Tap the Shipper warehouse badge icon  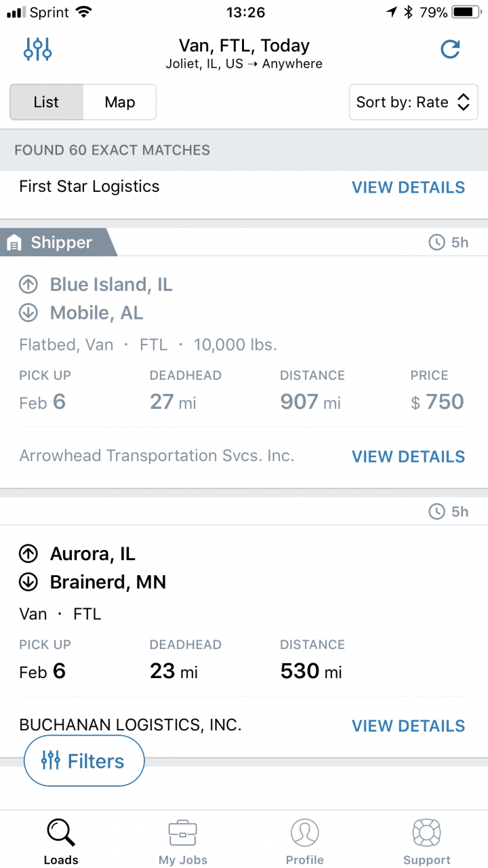[15, 243]
